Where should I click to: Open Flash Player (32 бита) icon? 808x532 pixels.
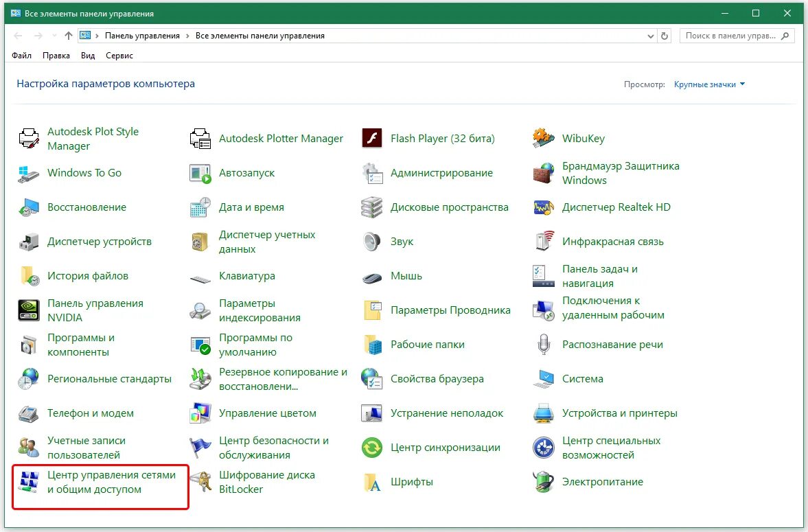372,139
